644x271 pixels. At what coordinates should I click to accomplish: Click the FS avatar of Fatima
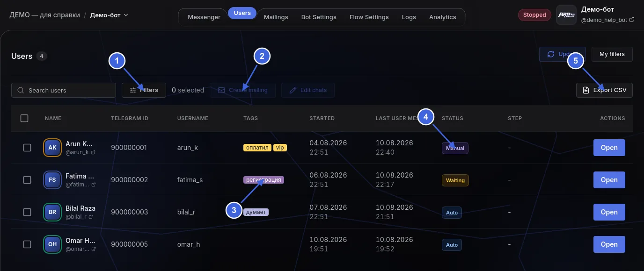coord(52,180)
